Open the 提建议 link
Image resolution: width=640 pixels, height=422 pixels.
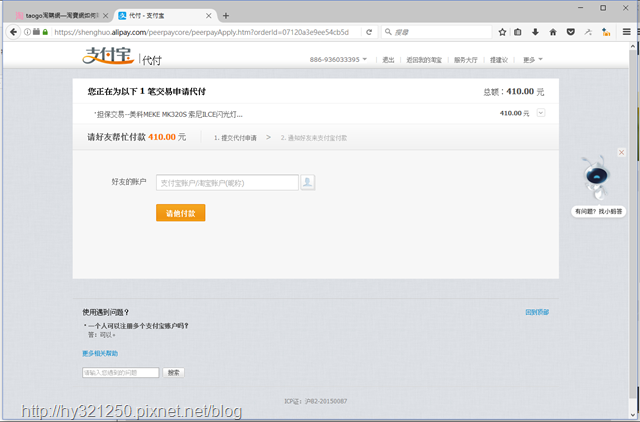tap(499, 60)
